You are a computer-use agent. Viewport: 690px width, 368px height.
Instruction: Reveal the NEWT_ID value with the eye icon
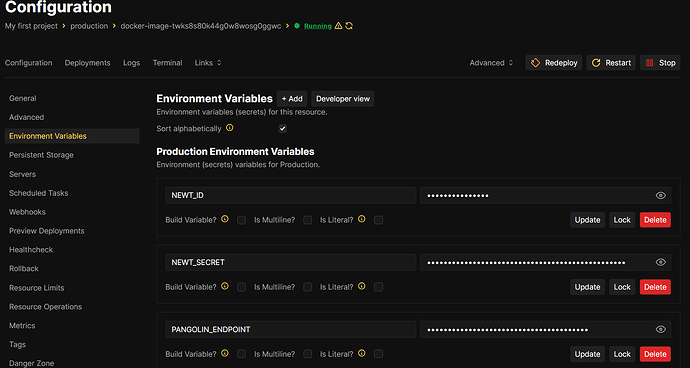(x=661, y=195)
